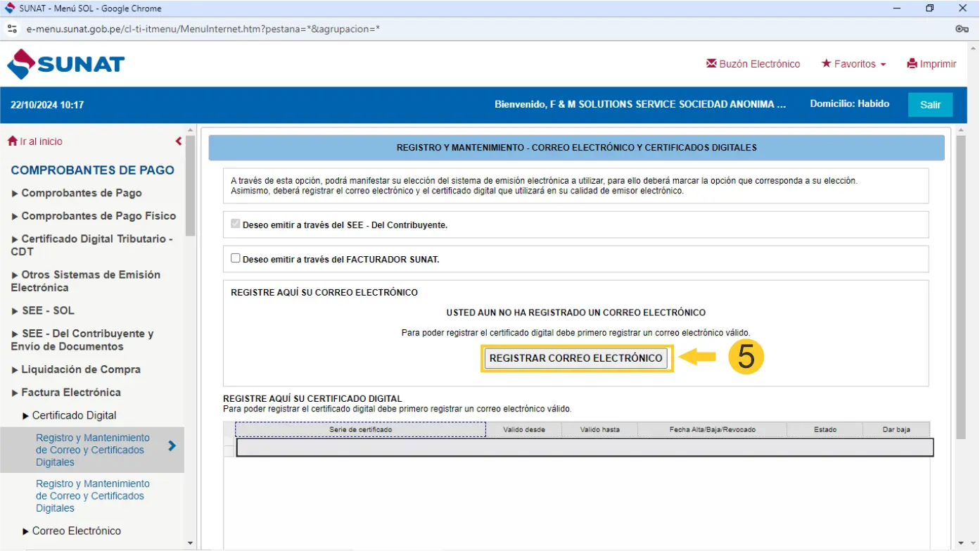980x551 pixels.
Task: Click the Salir button
Action: pos(929,105)
